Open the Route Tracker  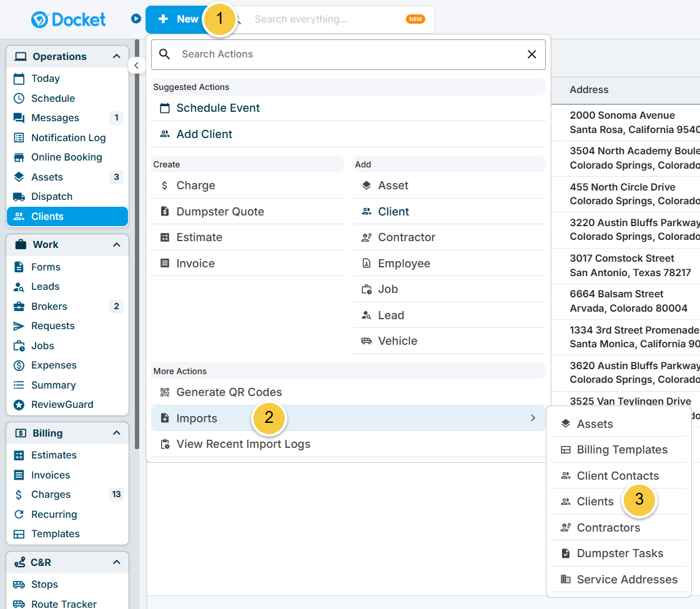point(64,603)
